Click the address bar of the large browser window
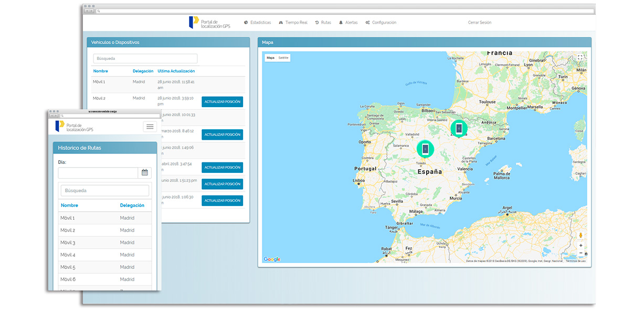 coord(344,11)
